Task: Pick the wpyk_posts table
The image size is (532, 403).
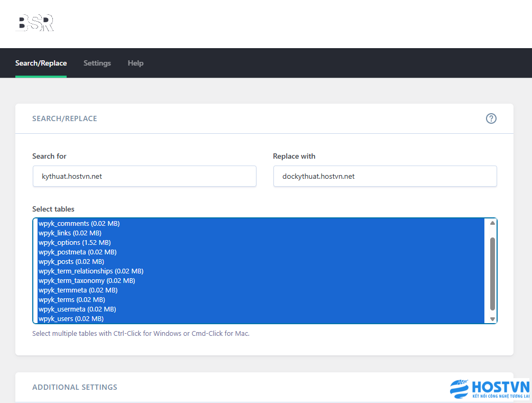Action: [71, 262]
